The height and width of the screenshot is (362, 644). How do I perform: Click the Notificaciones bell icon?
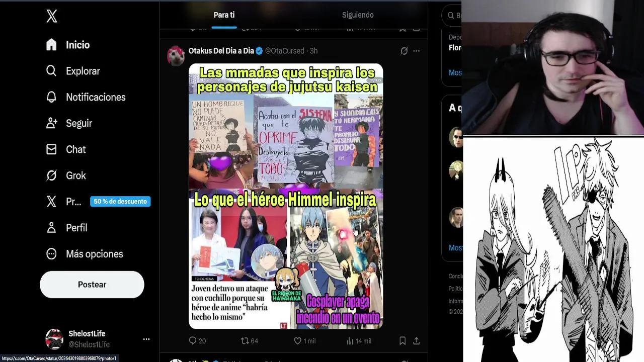coord(51,97)
